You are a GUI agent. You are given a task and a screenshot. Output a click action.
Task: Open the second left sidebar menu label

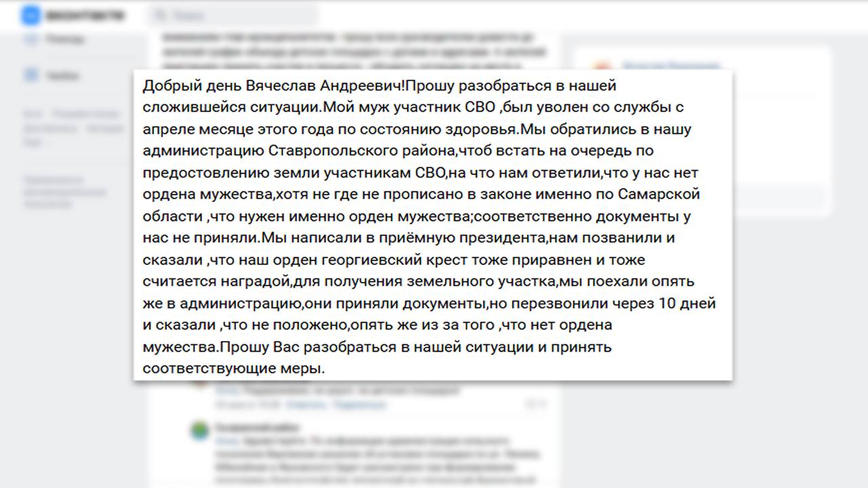tap(62, 77)
